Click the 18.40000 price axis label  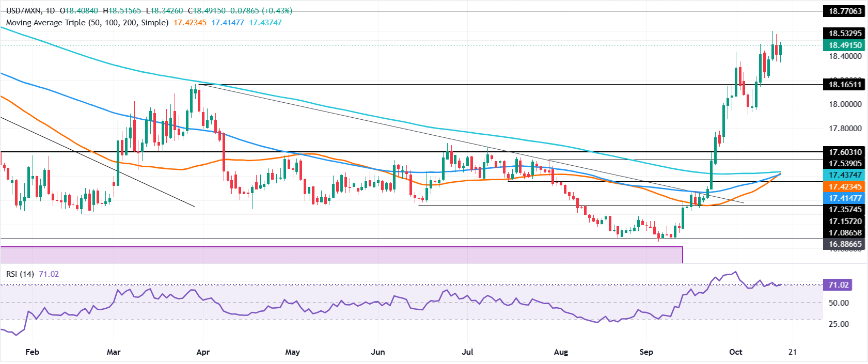point(845,56)
